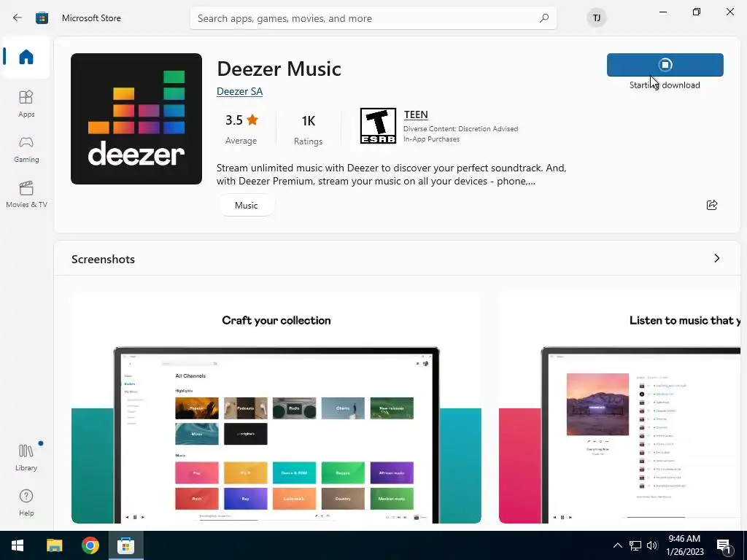The width and height of the screenshot is (747, 560).
Task: Click the Screenshots section heading
Action: [104, 259]
